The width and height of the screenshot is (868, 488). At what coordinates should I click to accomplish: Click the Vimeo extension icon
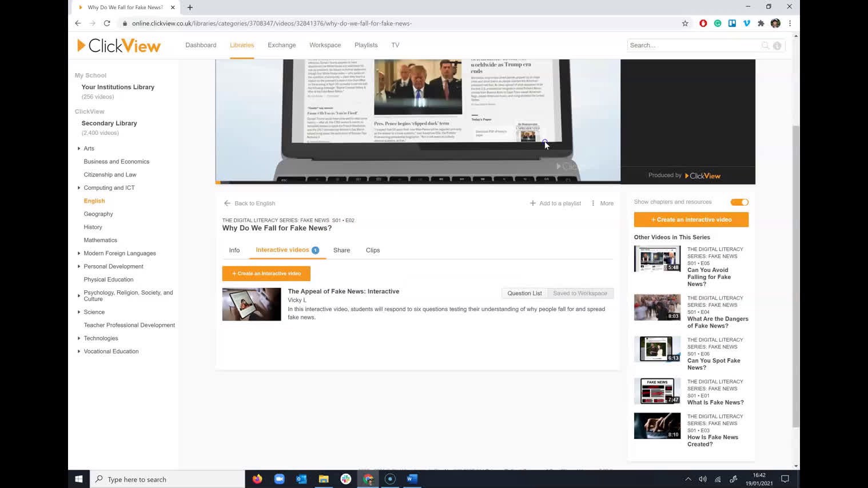tap(747, 23)
